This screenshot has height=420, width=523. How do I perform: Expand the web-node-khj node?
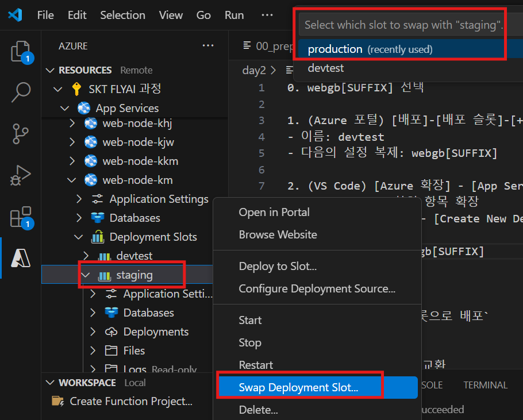tap(72, 124)
